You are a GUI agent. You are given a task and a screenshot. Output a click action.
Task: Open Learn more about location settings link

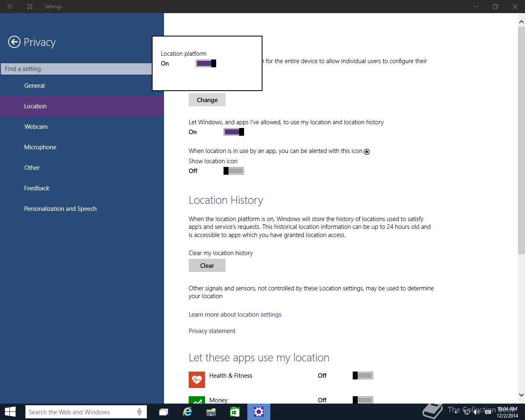[235, 315]
